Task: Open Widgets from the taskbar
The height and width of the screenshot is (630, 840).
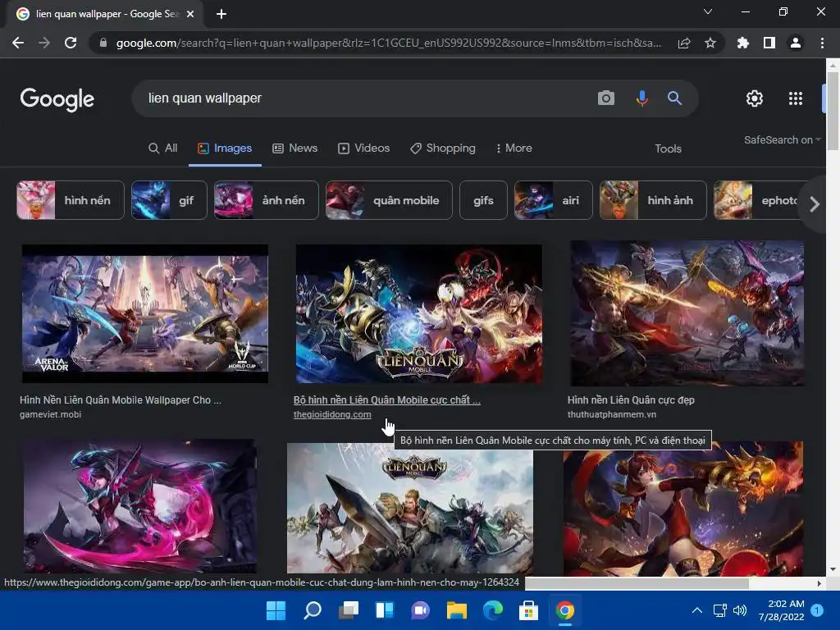Action: [x=385, y=610]
